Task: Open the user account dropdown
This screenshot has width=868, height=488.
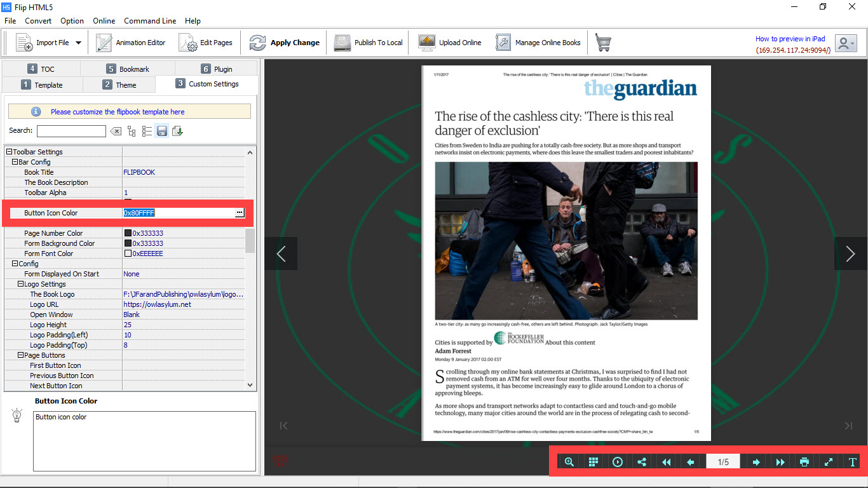Action: click(x=846, y=43)
